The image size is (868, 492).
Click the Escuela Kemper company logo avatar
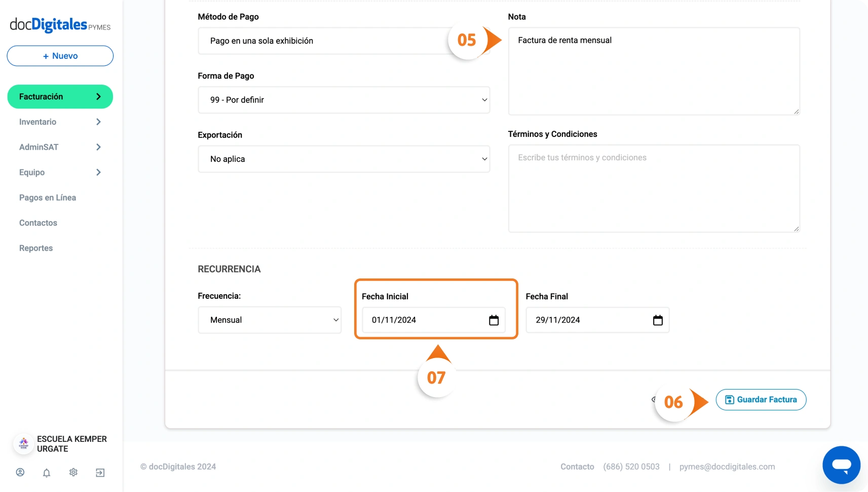(x=23, y=444)
